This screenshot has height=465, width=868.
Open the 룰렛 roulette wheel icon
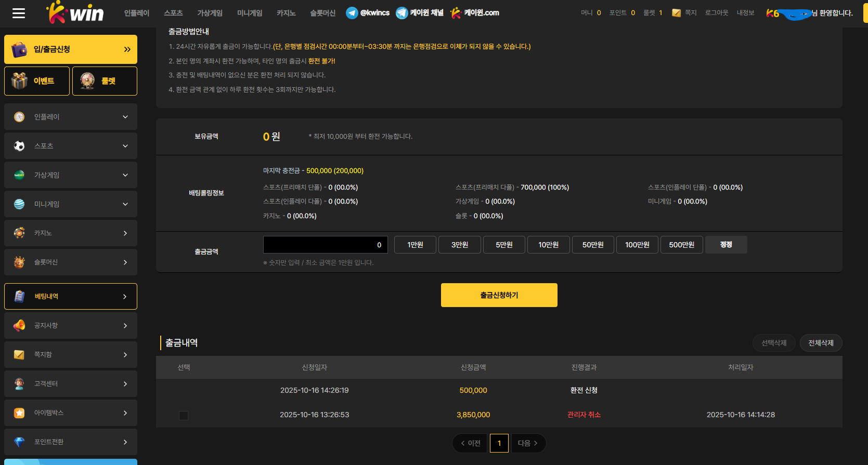87,81
